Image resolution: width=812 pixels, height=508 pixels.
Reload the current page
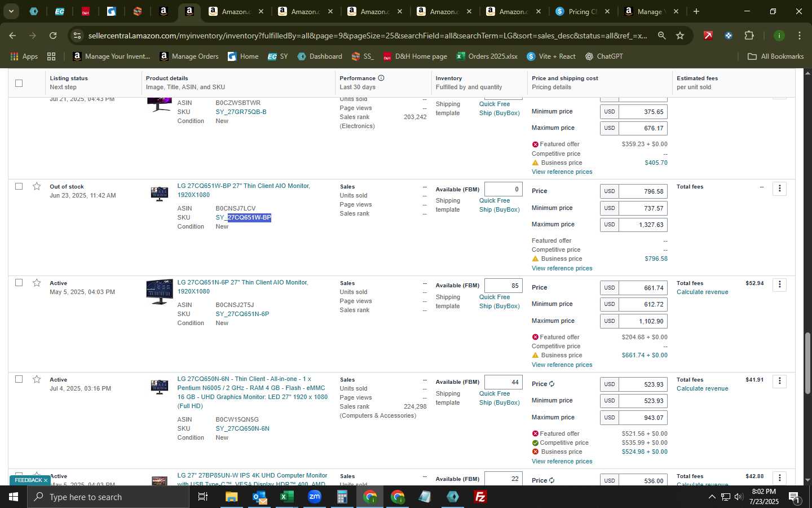pos(53,36)
